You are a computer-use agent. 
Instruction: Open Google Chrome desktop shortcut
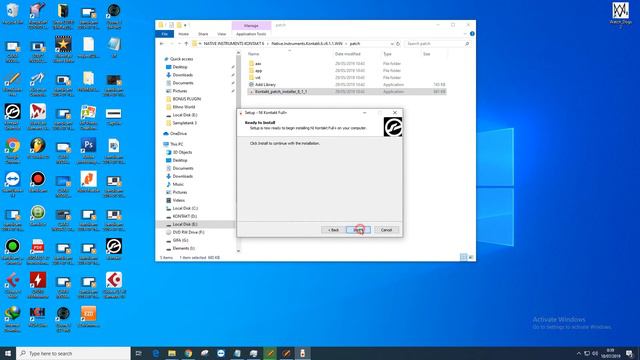point(12,151)
